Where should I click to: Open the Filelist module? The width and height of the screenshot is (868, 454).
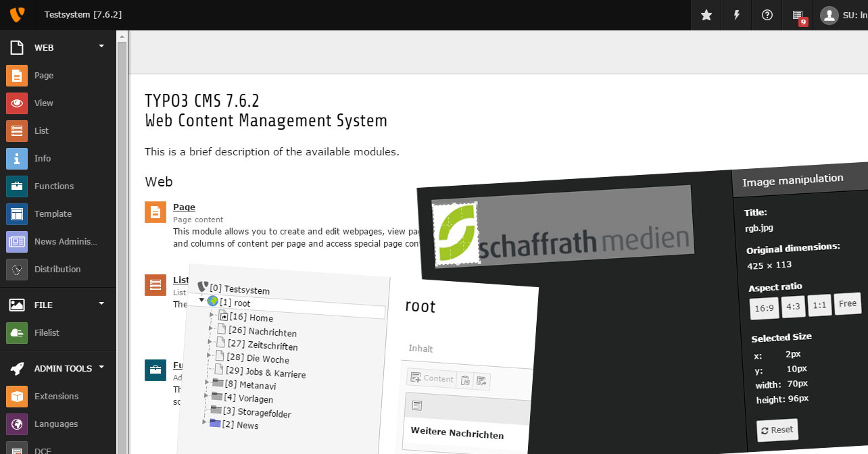point(47,333)
